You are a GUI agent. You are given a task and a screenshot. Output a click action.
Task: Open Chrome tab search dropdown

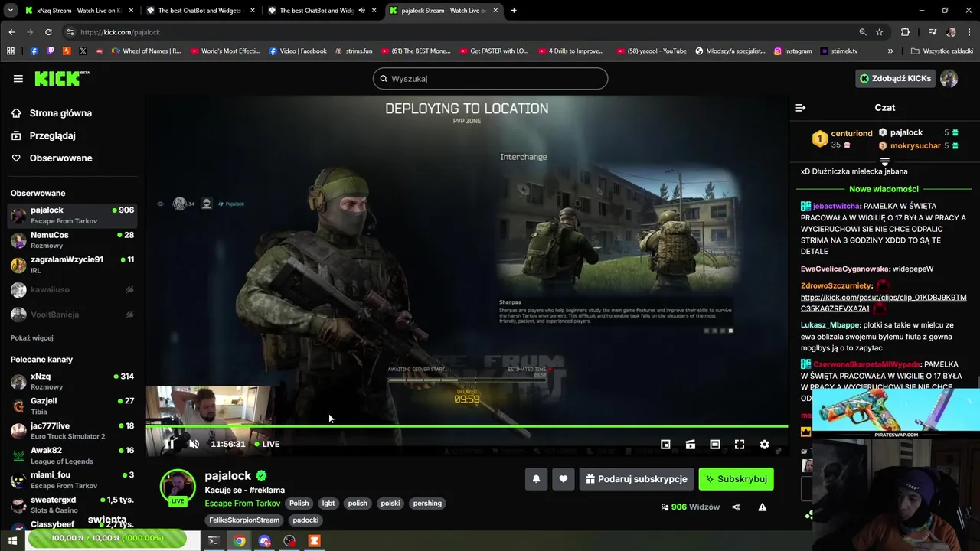(x=10, y=11)
